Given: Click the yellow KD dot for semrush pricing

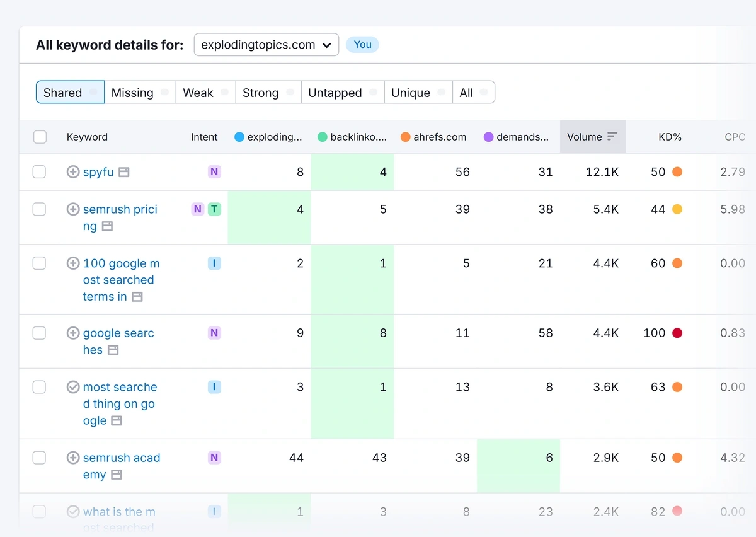Looking at the screenshot, I should tap(677, 209).
